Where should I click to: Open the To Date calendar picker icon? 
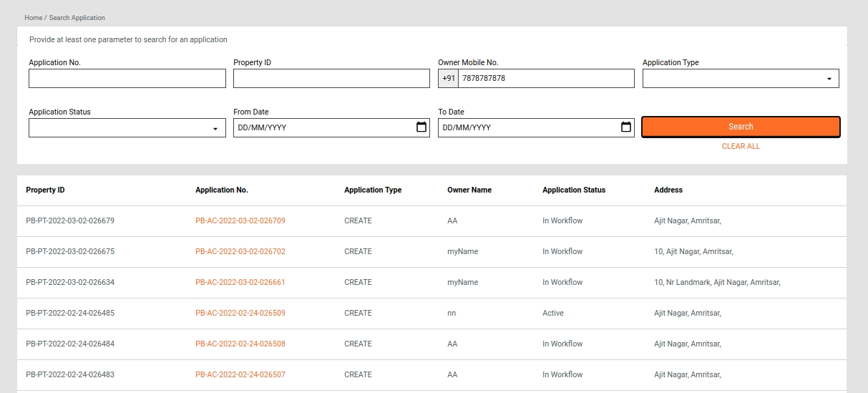coord(626,127)
